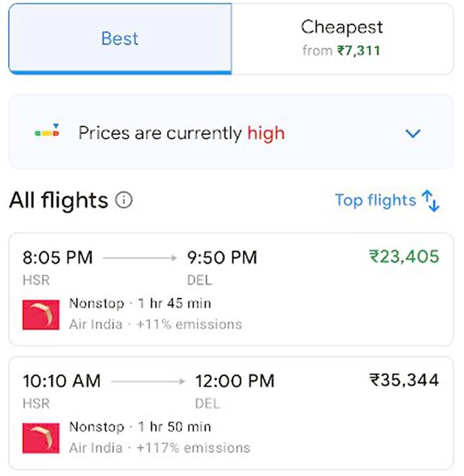Click the ₹7,311 cheapest price label
Screen dimensions: 464x476
[x=358, y=50]
